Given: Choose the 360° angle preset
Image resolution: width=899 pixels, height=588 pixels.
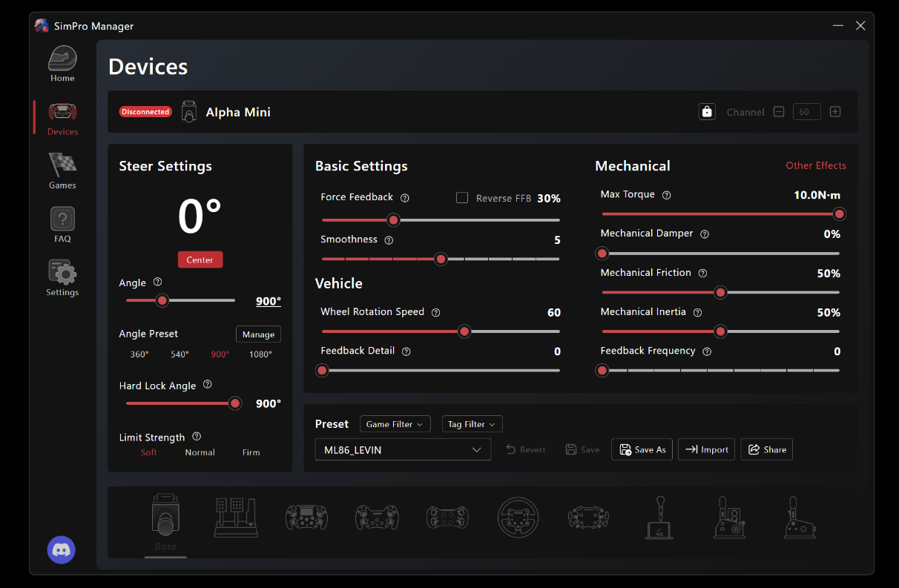Looking at the screenshot, I should pyautogui.click(x=139, y=354).
